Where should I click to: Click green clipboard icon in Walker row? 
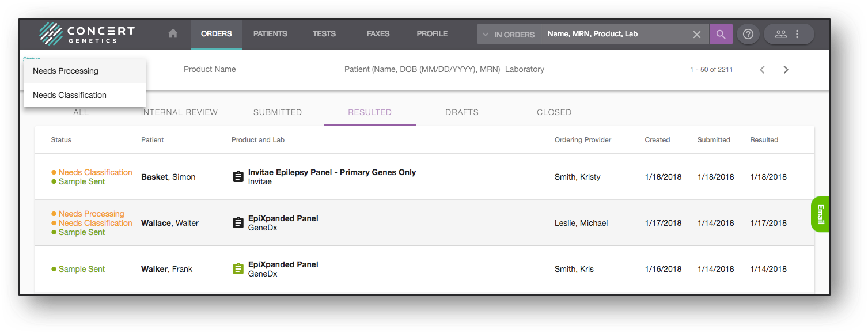click(238, 269)
